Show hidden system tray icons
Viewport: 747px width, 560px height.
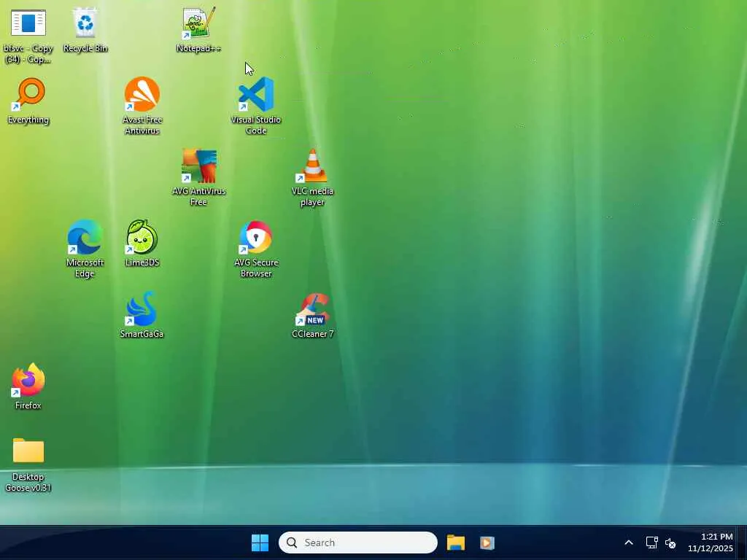(629, 542)
